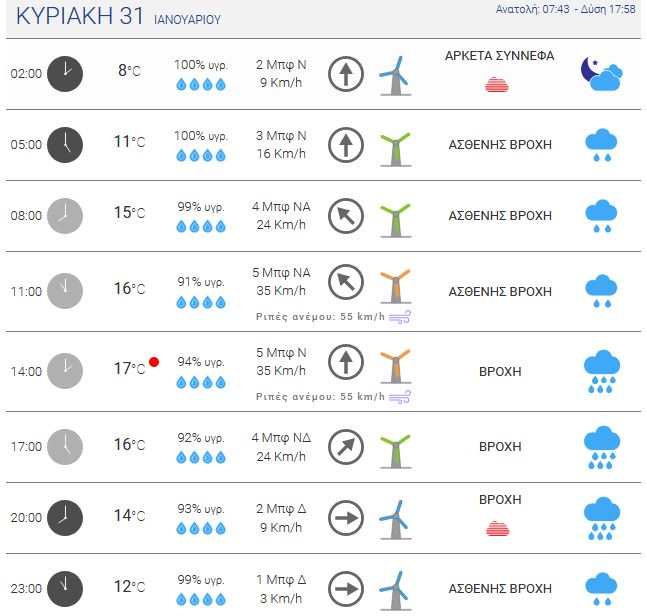
Task: Click the green windmill icon at 05:00
Action: click(395, 149)
